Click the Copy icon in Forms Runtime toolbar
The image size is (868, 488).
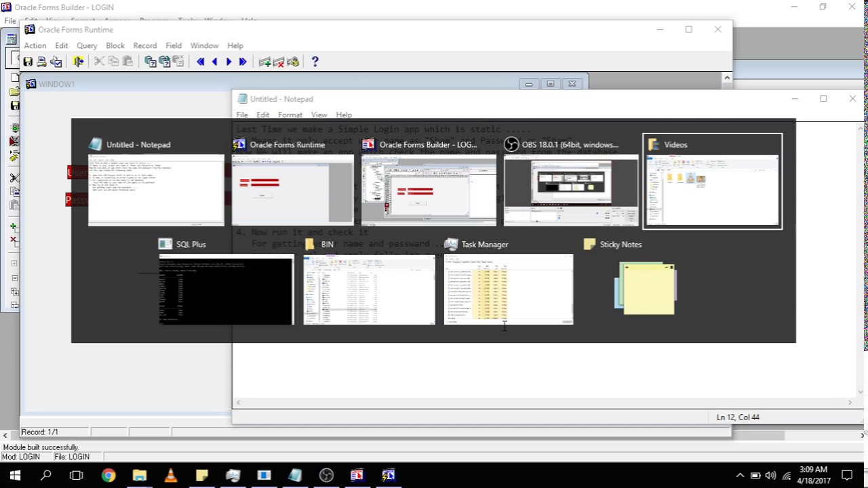(113, 62)
